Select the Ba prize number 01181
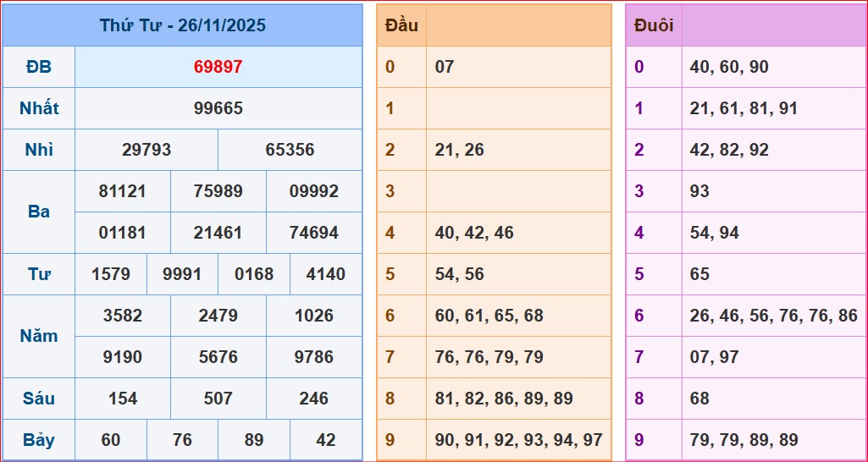 click(122, 233)
